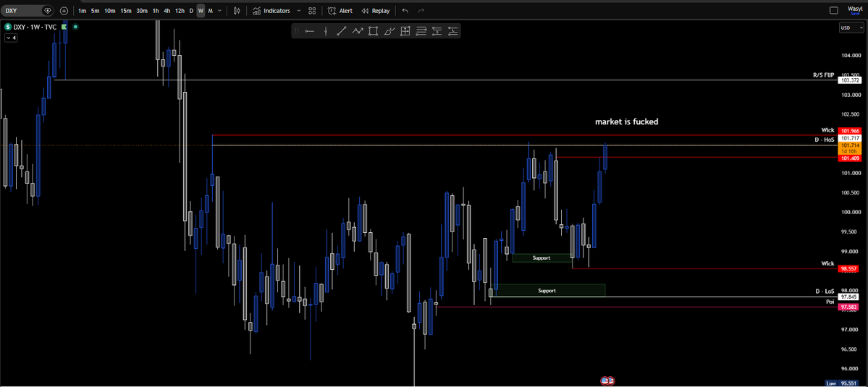The width and height of the screenshot is (868, 387).
Task: Select the vertical line drawing tool
Action: (326, 31)
